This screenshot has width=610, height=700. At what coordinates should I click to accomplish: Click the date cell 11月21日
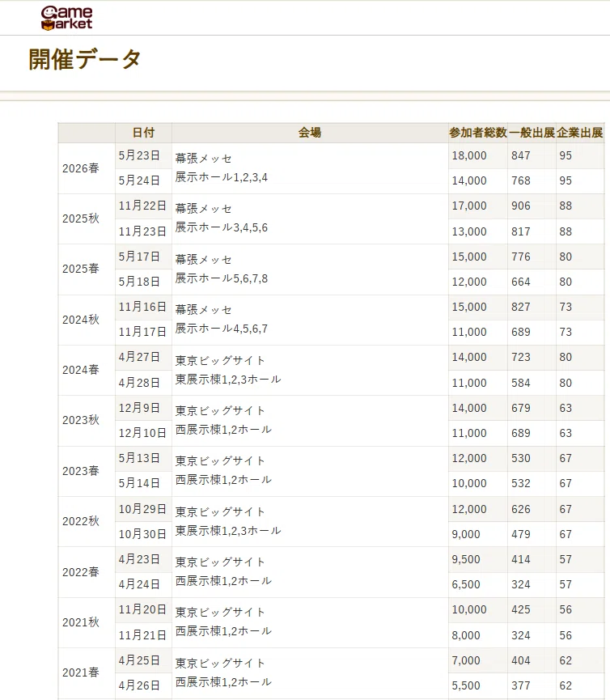(142, 635)
